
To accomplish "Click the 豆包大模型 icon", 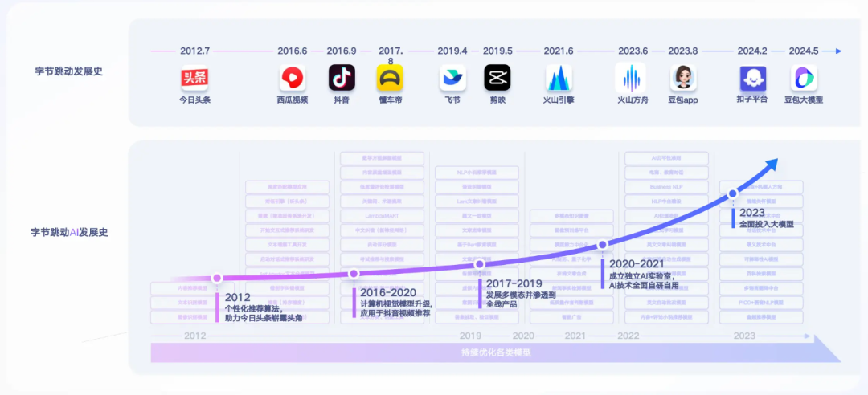I will (804, 77).
